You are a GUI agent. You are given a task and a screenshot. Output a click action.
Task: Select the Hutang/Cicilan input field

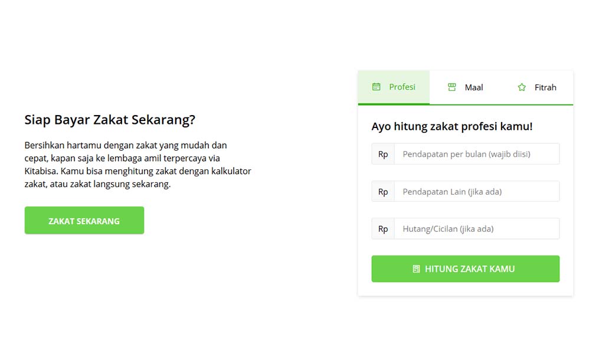tap(477, 229)
